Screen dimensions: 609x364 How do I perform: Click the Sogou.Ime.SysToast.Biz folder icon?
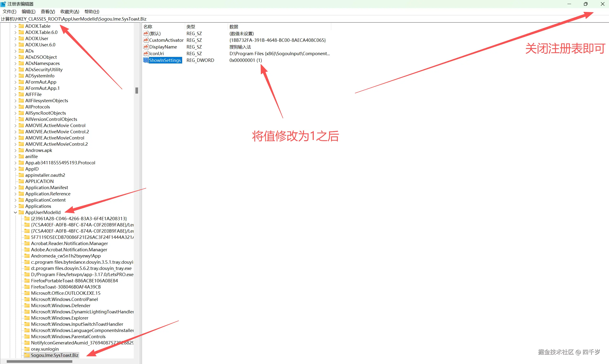(x=27, y=355)
